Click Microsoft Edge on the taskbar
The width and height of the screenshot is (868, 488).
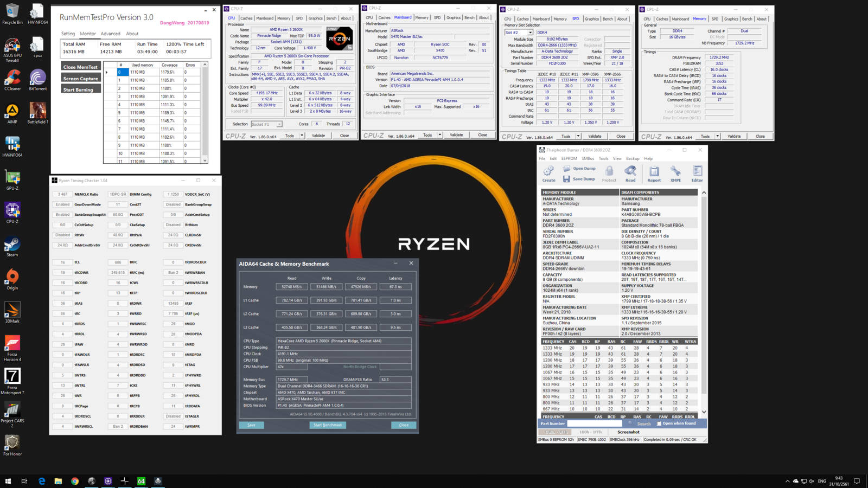click(x=42, y=481)
